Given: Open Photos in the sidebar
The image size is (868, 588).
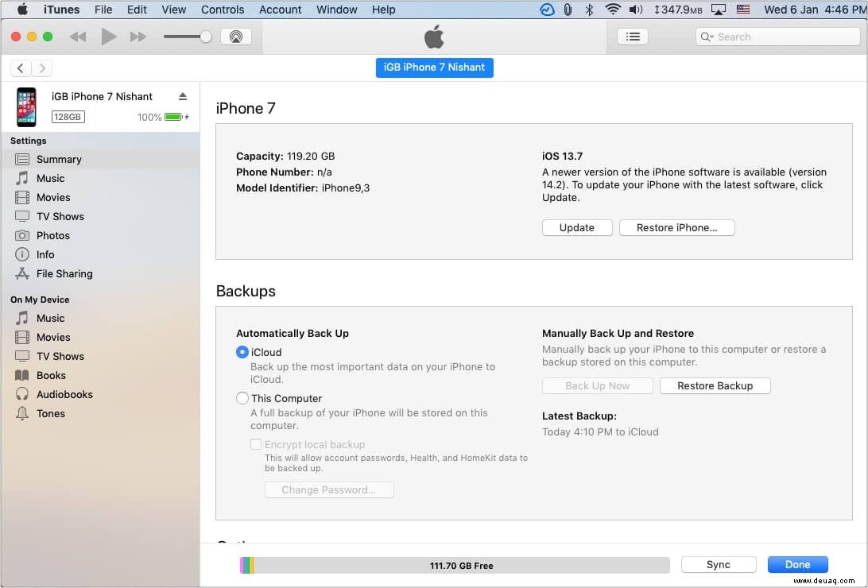Looking at the screenshot, I should (100, 236).
